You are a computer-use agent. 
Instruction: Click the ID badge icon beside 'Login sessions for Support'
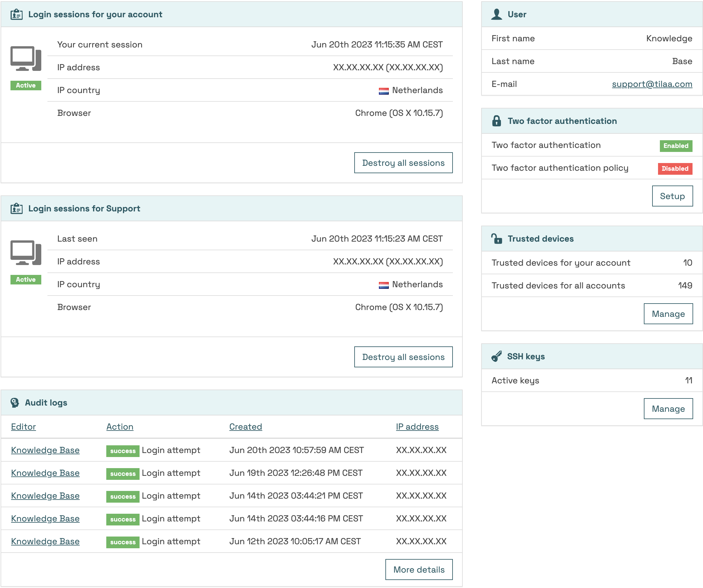pyautogui.click(x=16, y=209)
